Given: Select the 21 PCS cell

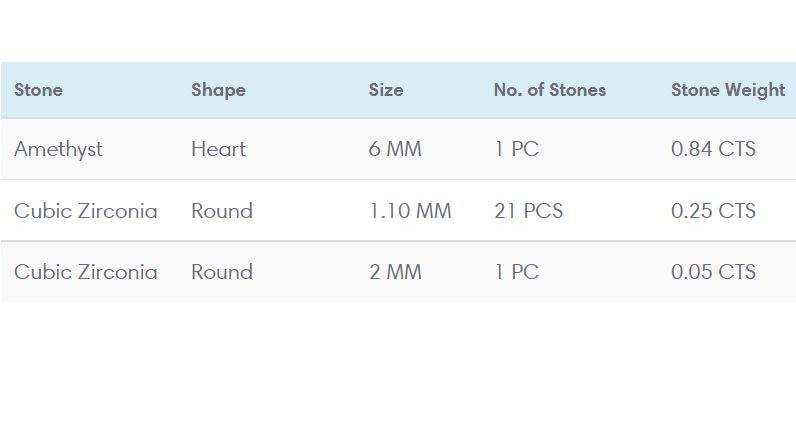Looking at the screenshot, I should [x=528, y=211].
